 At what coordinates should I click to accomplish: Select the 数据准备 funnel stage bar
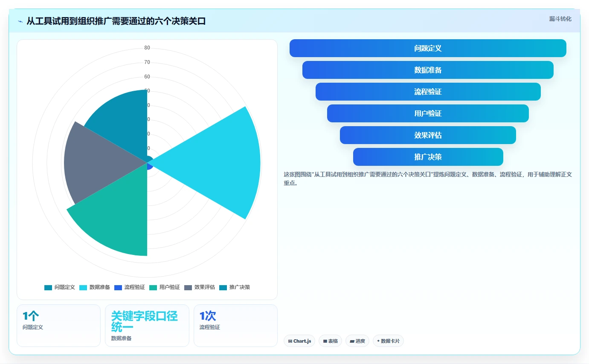tap(428, 70)
